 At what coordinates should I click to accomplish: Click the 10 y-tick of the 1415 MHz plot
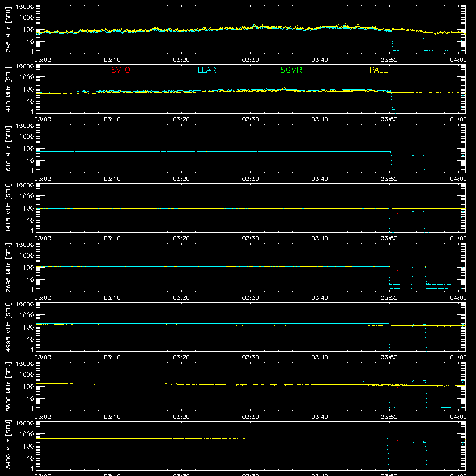31,220
